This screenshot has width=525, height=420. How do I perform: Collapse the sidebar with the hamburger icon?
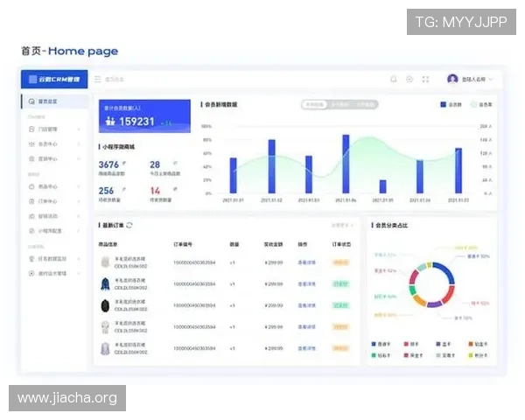point(97,79)
